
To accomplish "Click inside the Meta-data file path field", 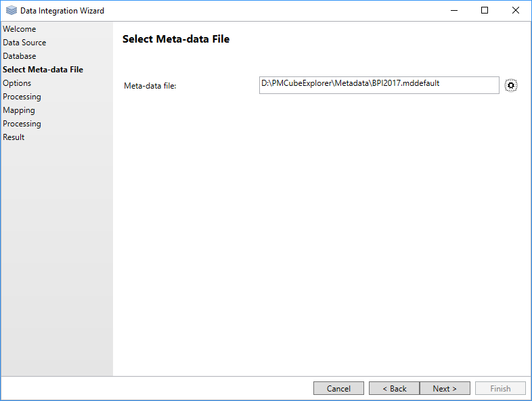I will click(x=379, y=85).
